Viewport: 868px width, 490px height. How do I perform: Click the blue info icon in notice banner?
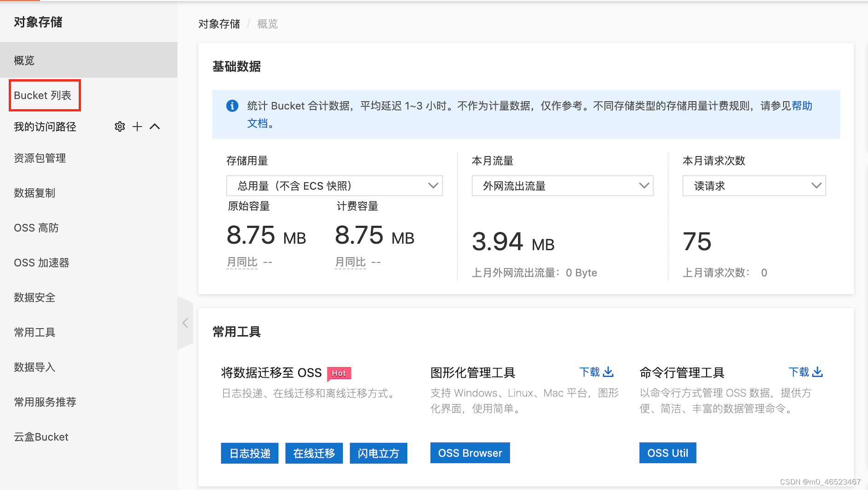232,106
